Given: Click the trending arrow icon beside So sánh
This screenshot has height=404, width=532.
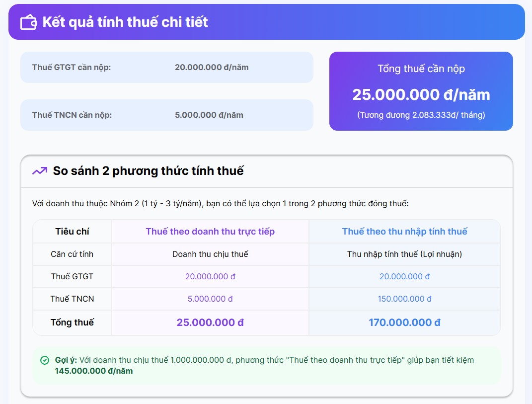Looking at the screenshot, I should point(40,171).
